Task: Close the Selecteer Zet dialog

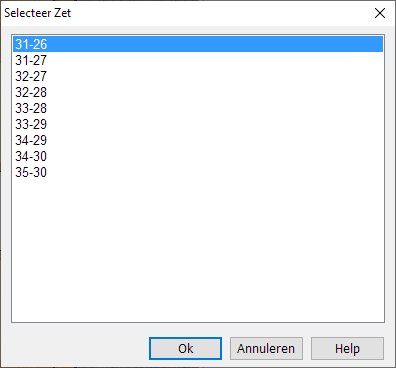Action: coord(380,13)
